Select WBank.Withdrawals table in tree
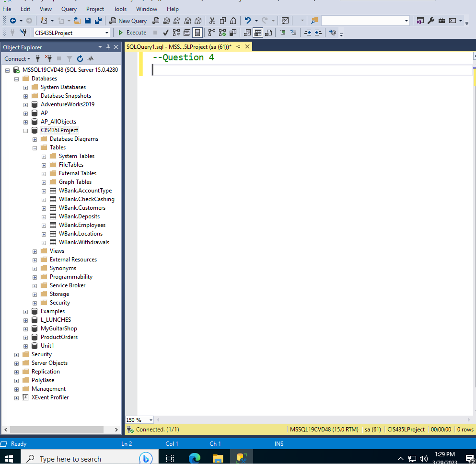476x464 pixels. coord(84,242)
